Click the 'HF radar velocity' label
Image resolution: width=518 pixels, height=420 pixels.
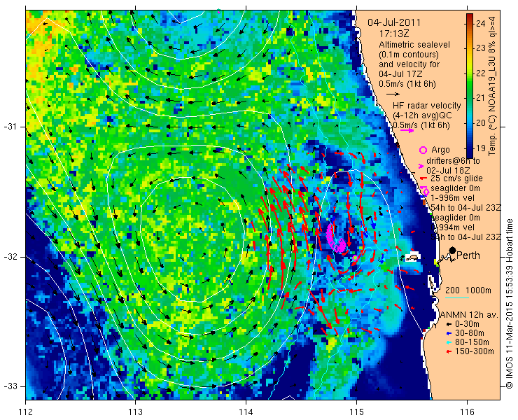coord(427,106)
